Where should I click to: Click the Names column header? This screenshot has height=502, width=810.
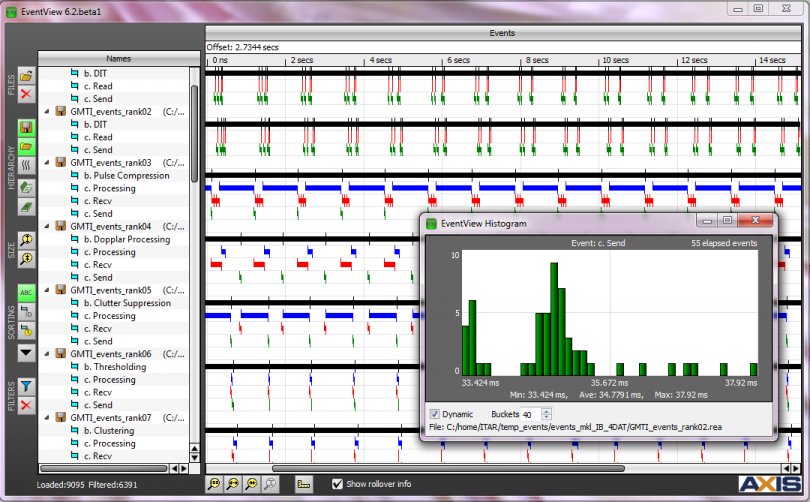[x=118, y=59]
